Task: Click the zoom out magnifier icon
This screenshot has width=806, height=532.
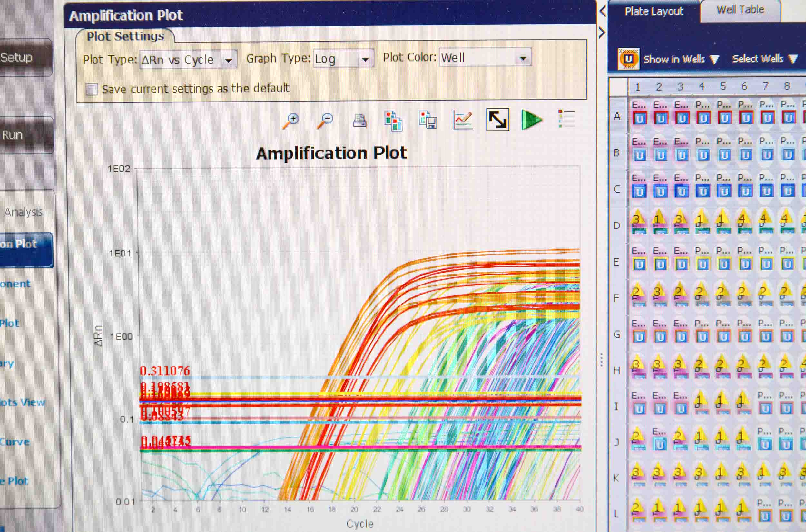Action: tap(325, 121)
